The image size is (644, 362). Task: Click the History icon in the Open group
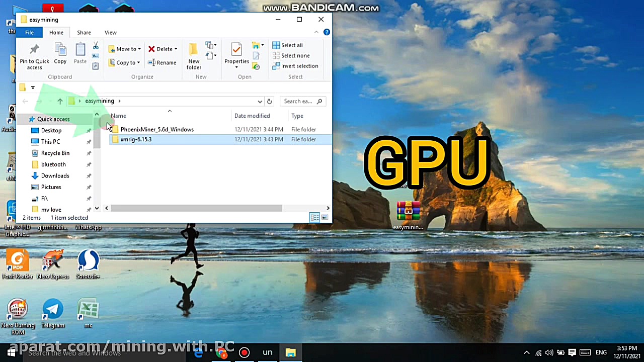(x=256, y=66)
